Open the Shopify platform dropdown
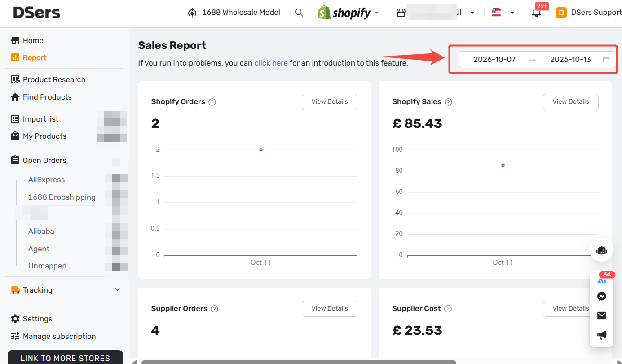The height and width of the screenshot is (364, 622). [x=348, y=13]
